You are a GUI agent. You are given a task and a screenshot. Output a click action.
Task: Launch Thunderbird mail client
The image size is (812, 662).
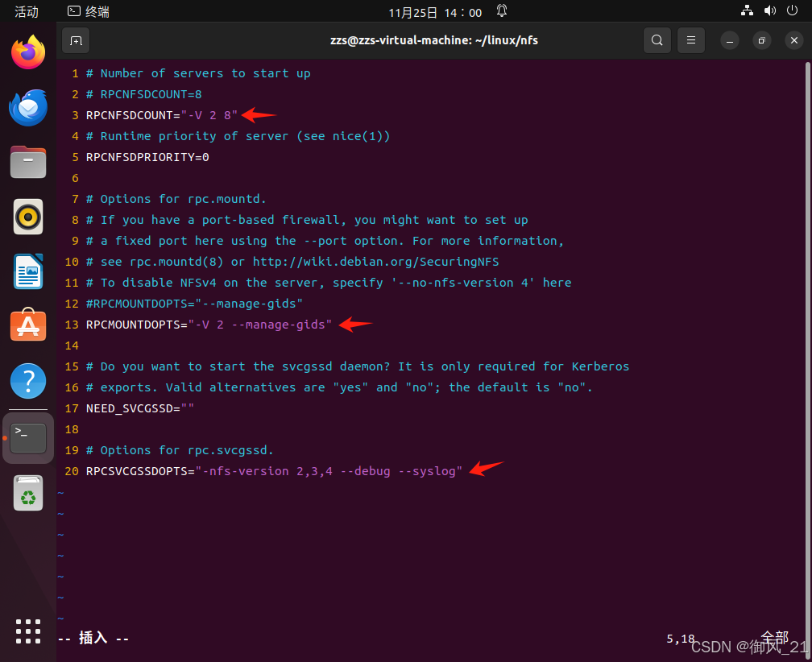[x=27, y=107]
